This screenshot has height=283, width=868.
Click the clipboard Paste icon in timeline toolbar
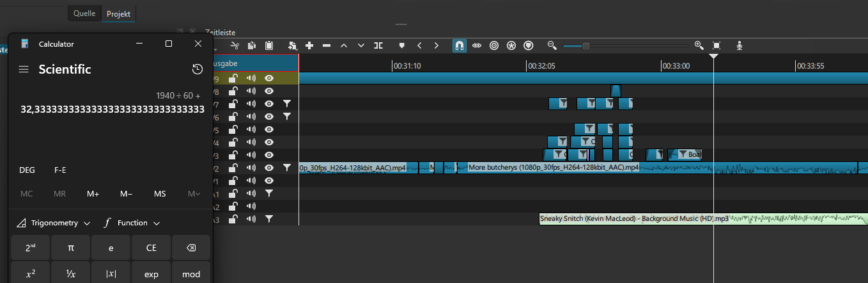[269, 45]
